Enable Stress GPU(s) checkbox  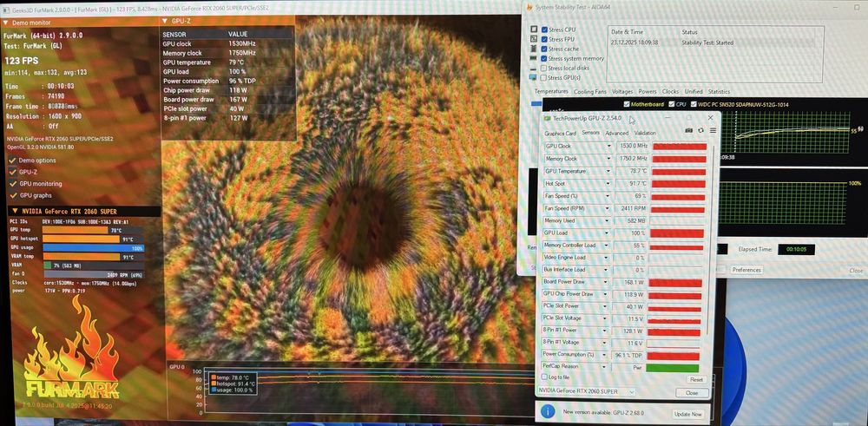(545, 77)
